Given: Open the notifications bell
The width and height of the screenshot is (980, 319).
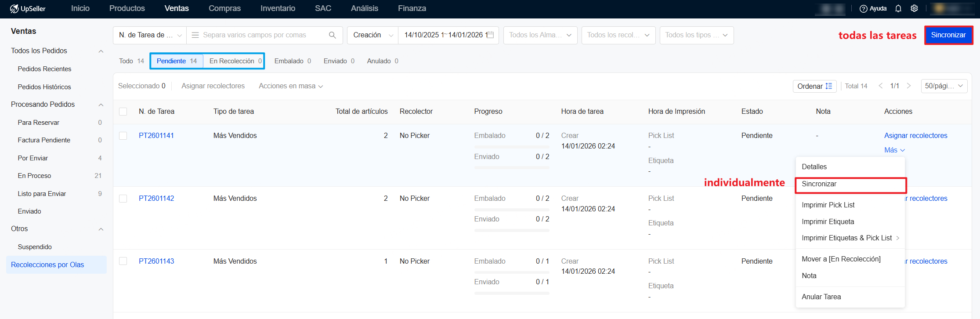Looking at the screenshot, I should click(898, 9).
